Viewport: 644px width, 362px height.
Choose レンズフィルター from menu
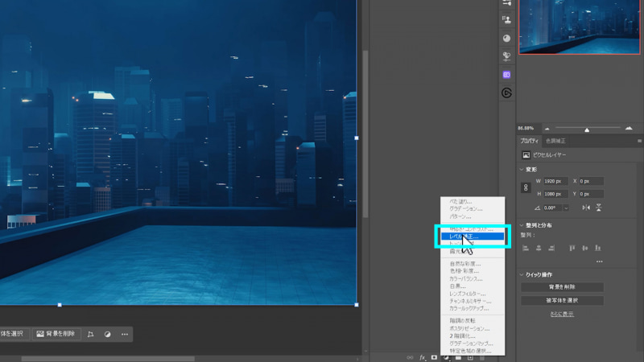coord(473,294)
